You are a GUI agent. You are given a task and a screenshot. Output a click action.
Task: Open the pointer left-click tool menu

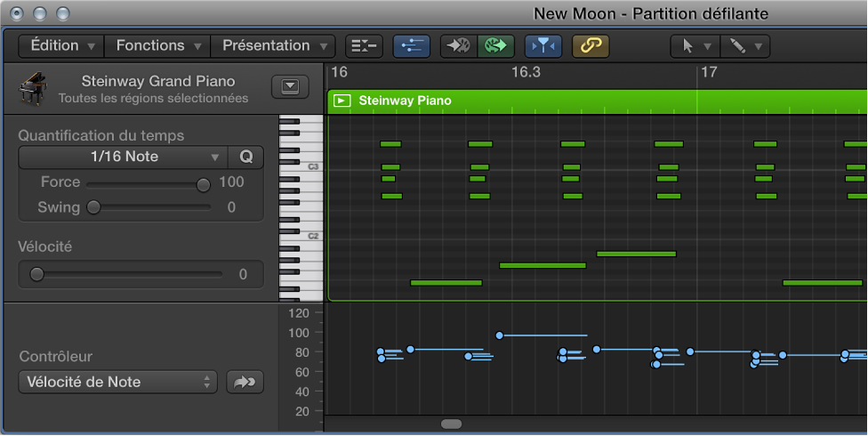695,46
